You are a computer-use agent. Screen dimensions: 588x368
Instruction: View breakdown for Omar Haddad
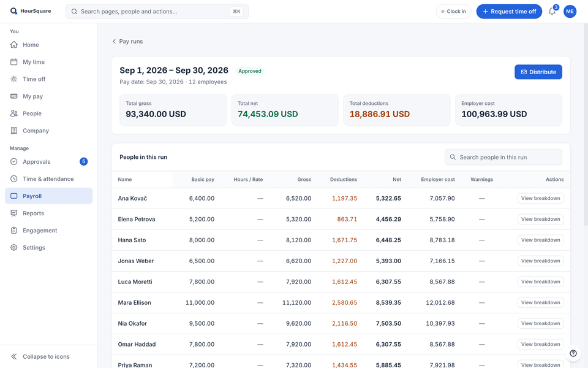pos(540,344)
